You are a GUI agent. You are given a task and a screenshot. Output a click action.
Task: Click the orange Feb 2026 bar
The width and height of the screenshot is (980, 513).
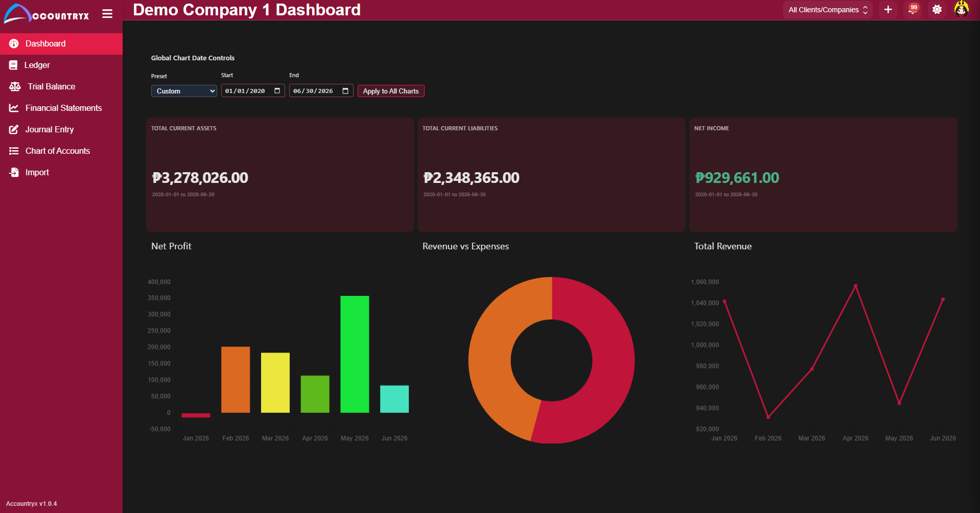pos(236,380)
